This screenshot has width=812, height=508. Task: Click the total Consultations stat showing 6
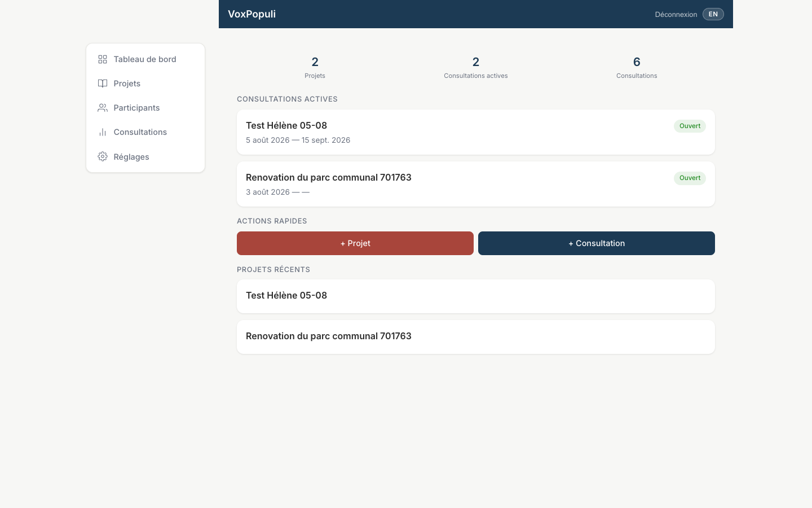point(637,67)
